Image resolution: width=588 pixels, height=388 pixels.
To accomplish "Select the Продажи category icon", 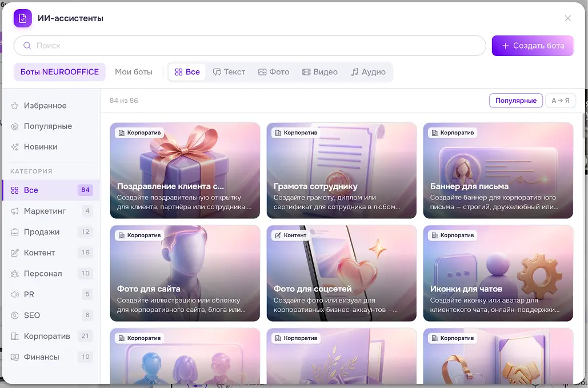I will 15,232.
